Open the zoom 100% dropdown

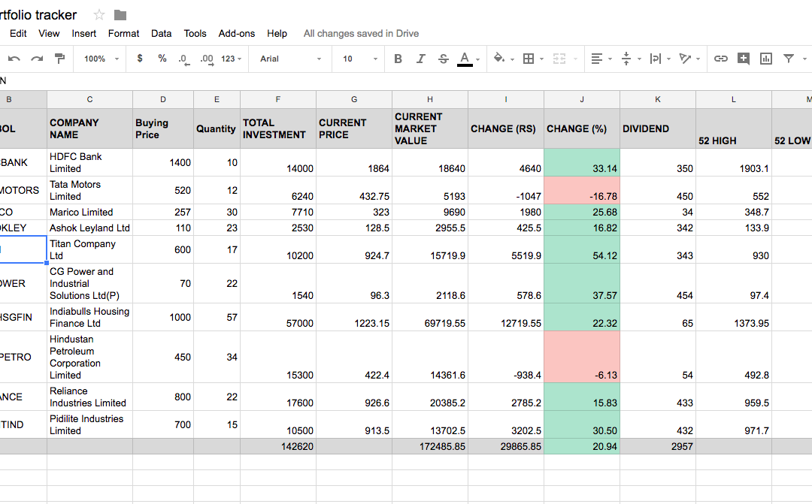pos(101,59)
